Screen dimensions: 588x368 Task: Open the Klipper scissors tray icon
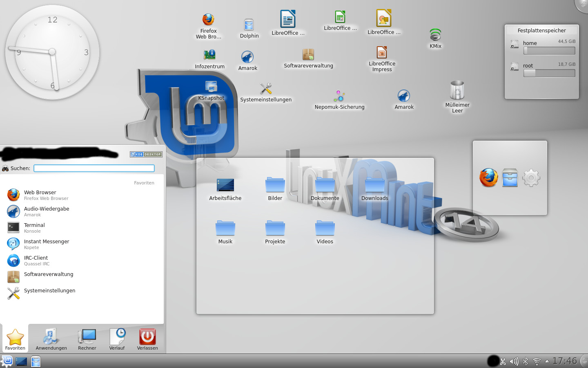[x=503, y=361]
